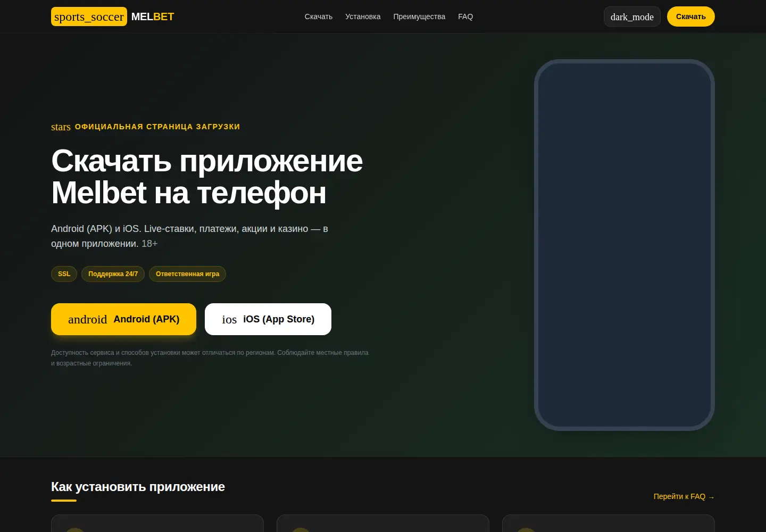
Task: Click the Ответственная игра badge
Action: pyautogui.click(x=187, y=274)
